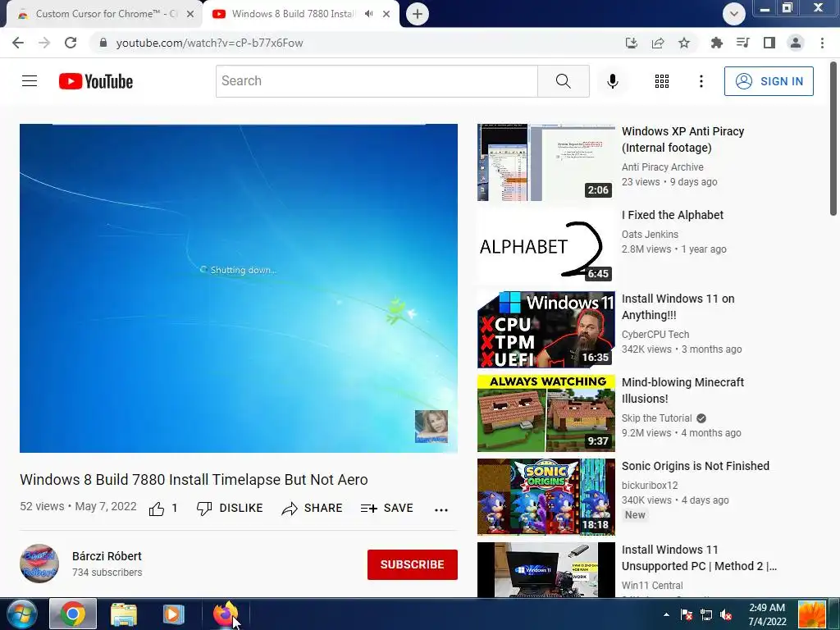Open Install Windows 11 on Anything thumbnail
Viewport: 840px width, 630px height.
[x=546, y=330]
